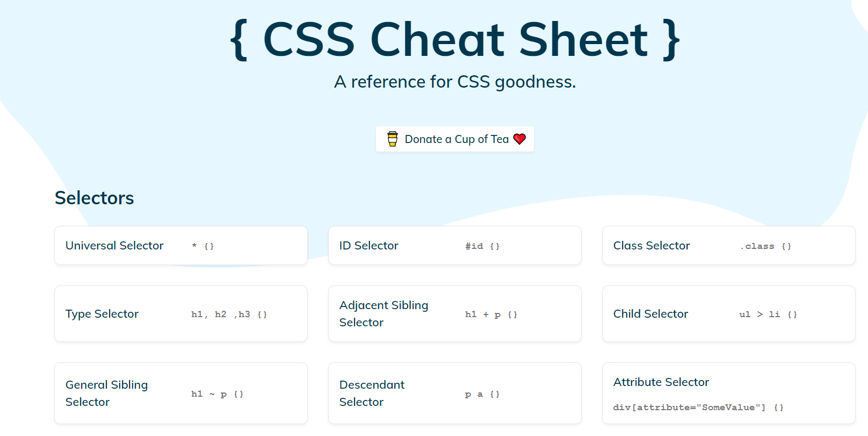Click the Donate a Cup of Tea button

pos(455,139)
